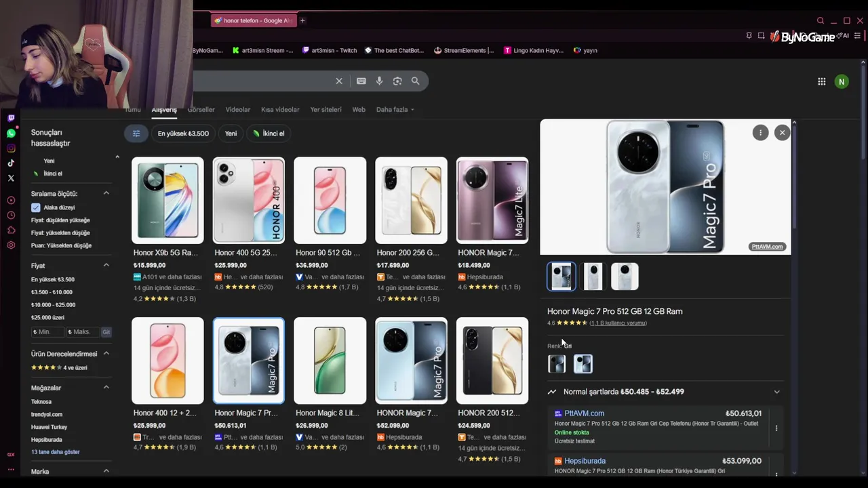Viewport: 868px width, 488px height.
Task: Apply En yüksek ₺3.500 chip
Action: (183, 134)
